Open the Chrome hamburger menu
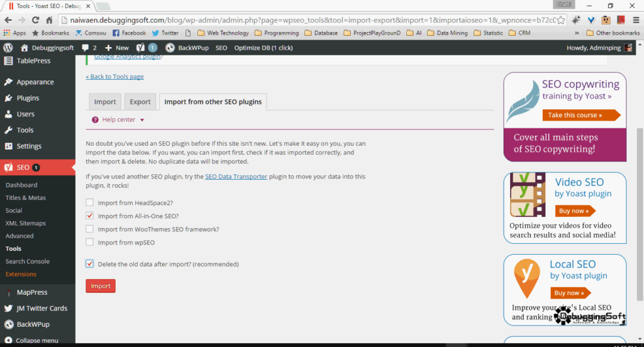 click(x=636, y=19)
